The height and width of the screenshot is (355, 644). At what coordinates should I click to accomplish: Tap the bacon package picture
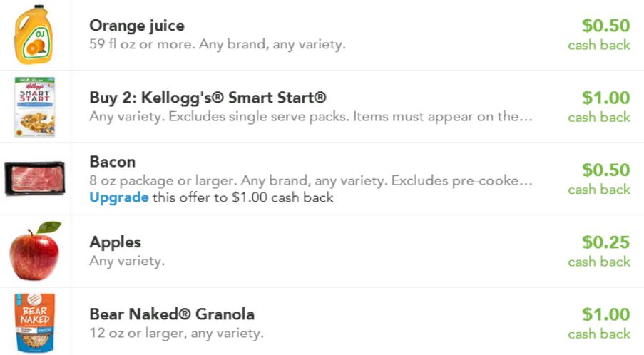pyautogui.click(x=34, y=178)
